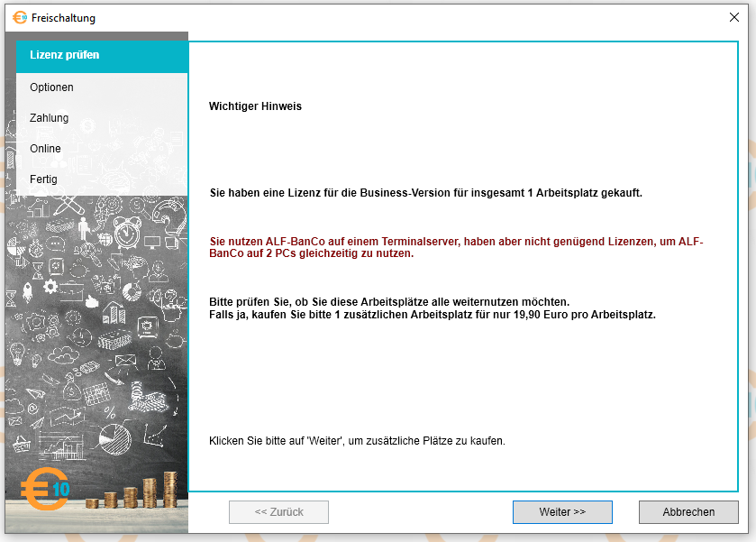Open the Optionen step
This screenshot has height=542, width=756.
pyautogui.click(x=51, y=87)
